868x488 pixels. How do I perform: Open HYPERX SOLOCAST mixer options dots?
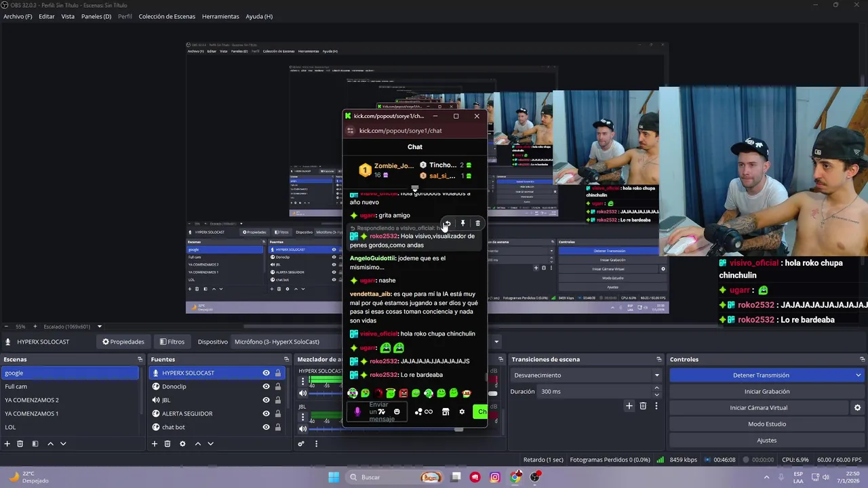pyautogui.click(x=302, y=382)
